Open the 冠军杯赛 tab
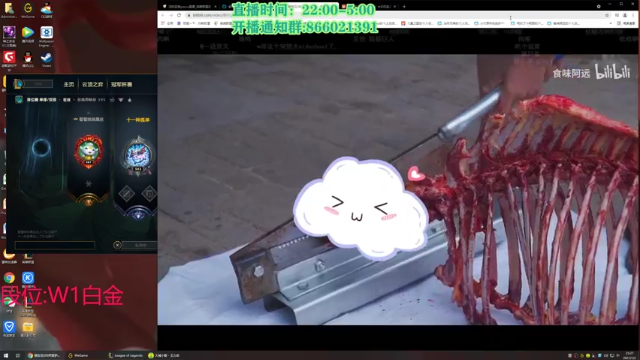The width and height of the screenshot is (640, 360). [x=122, y=84]
